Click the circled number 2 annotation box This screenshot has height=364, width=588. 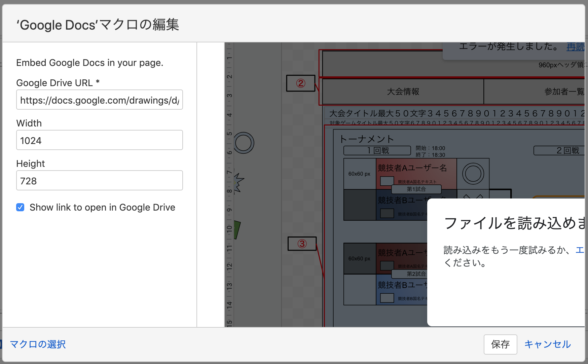[301, 83]
